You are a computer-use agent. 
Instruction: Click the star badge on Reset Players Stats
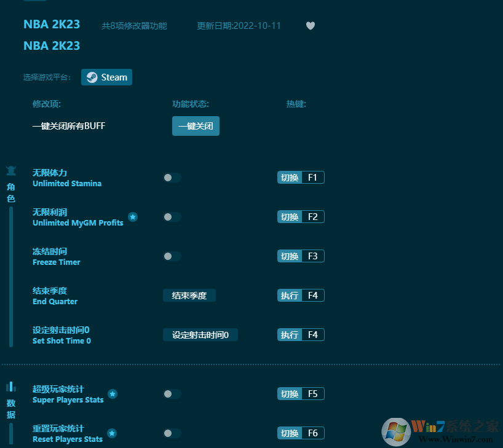point(113,434)
